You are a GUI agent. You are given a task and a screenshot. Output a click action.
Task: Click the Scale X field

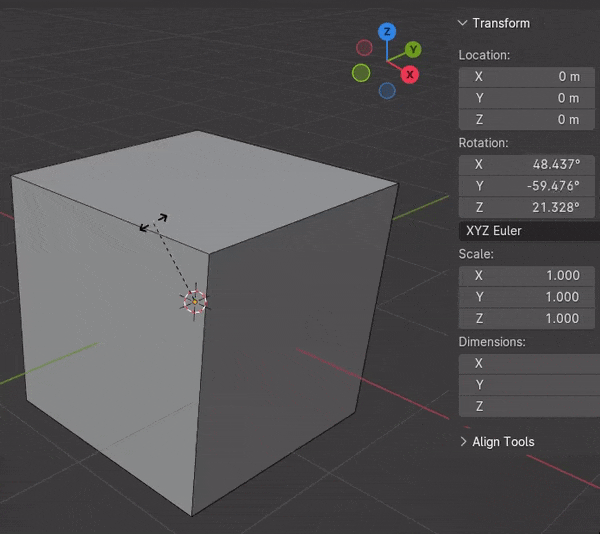click(x=527, y=275)
